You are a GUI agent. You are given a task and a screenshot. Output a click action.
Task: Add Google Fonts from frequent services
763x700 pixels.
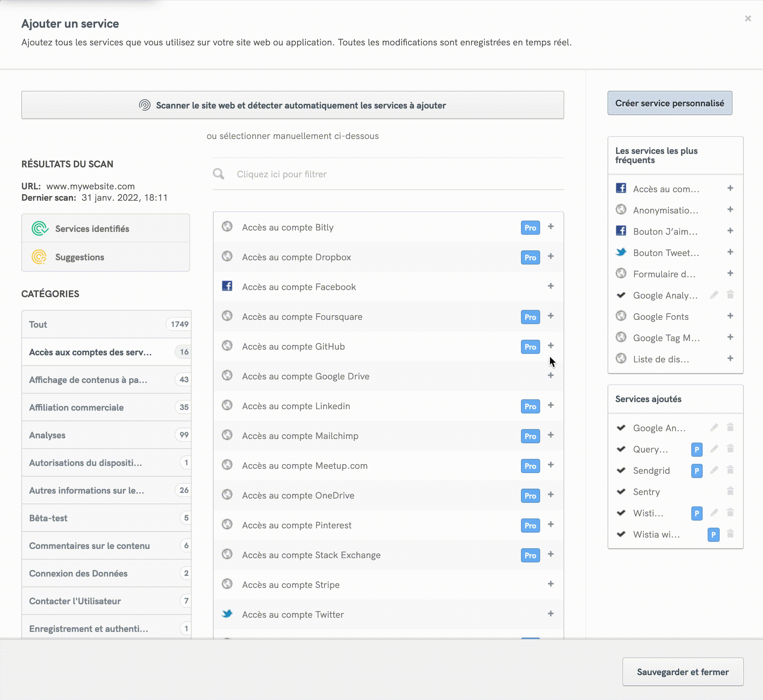coord(730,316)
